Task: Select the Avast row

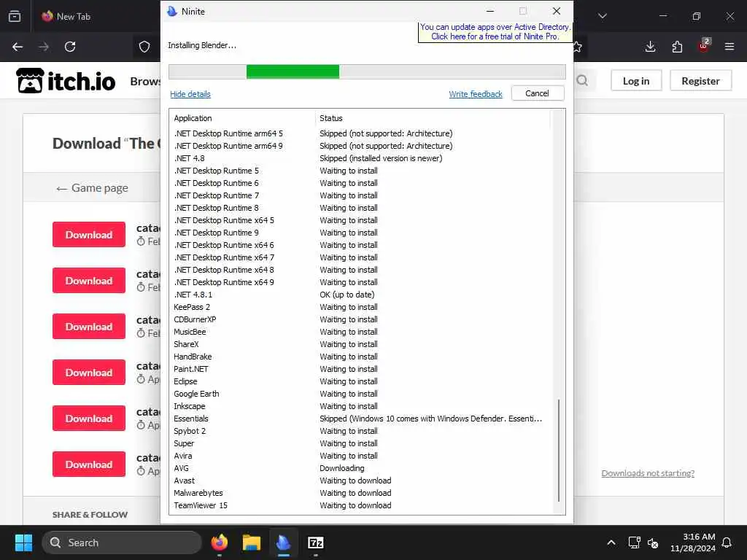Action: coord(362,481)
